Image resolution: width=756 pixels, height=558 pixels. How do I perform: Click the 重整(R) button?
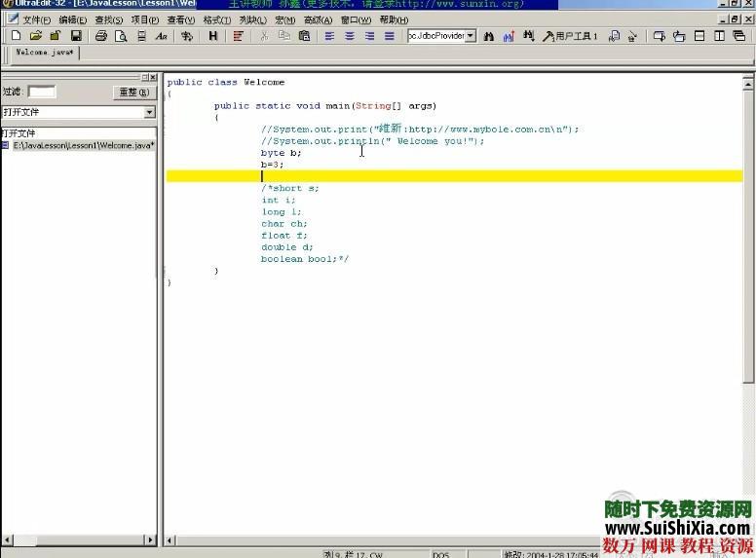click(132, 93)
